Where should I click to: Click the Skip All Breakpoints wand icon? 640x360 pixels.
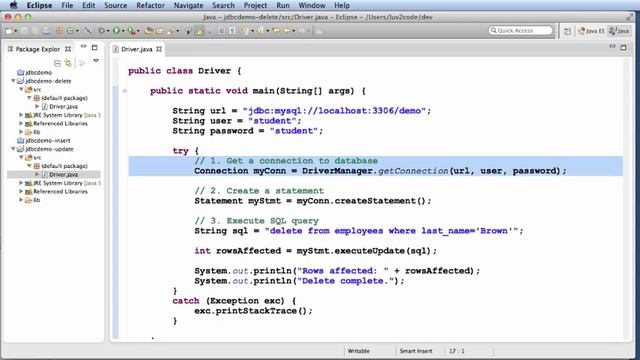point(88,31)
